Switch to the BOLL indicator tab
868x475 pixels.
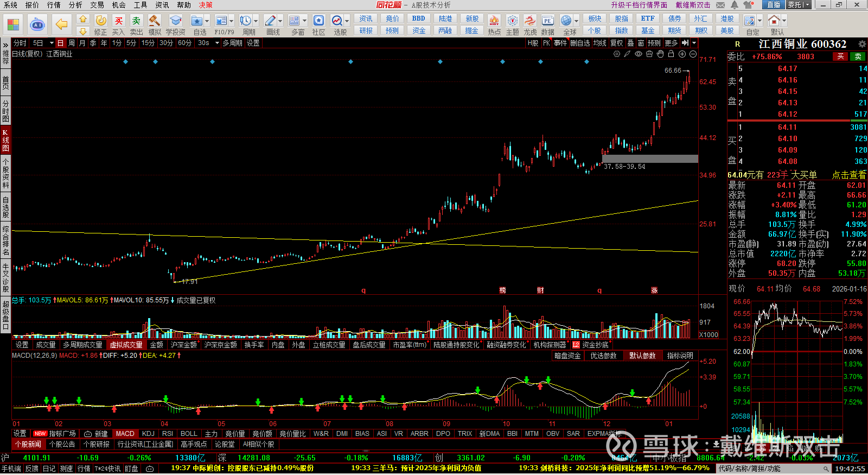[x=189, y=434]
